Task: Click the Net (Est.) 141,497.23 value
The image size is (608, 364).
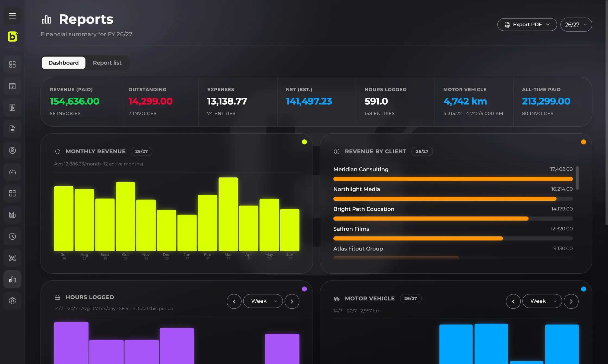Action: [309, 101]
